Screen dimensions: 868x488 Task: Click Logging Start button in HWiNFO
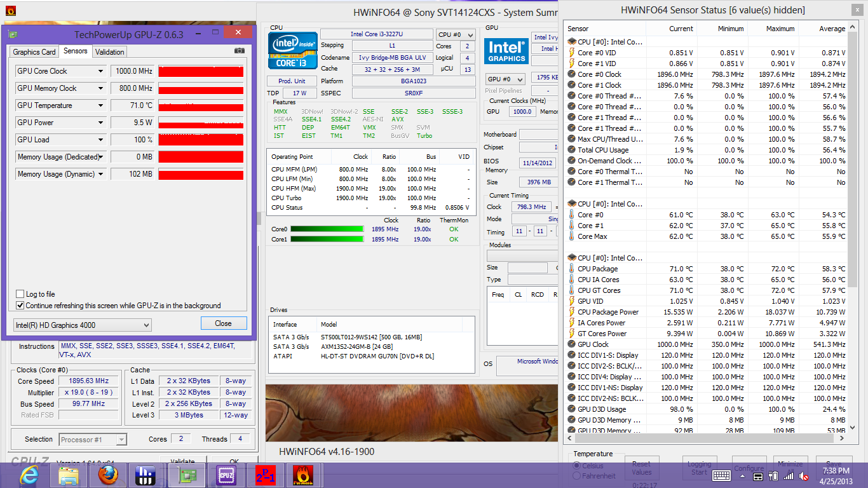pos(699,468)
